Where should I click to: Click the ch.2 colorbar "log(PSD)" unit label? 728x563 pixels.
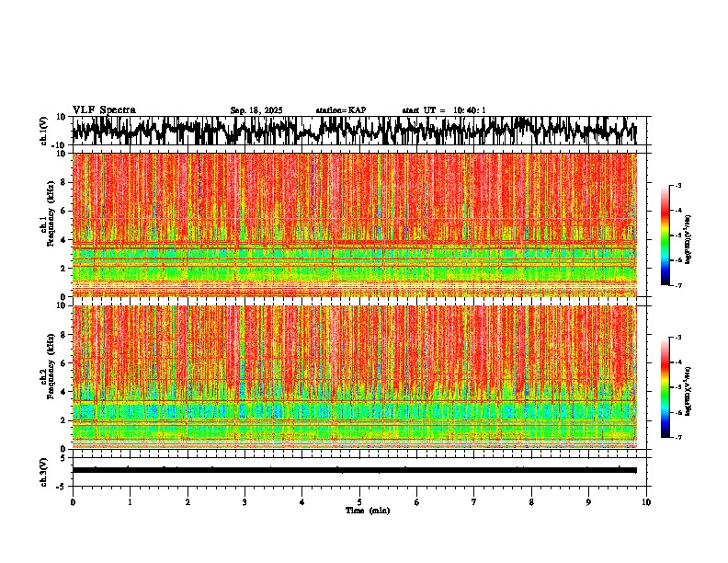pos(688,392)
